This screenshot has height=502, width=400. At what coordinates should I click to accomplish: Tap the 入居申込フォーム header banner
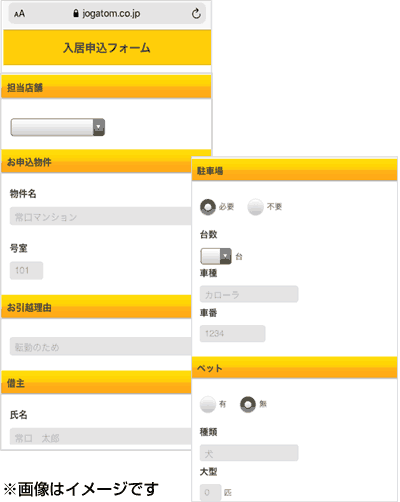point(107,47)
